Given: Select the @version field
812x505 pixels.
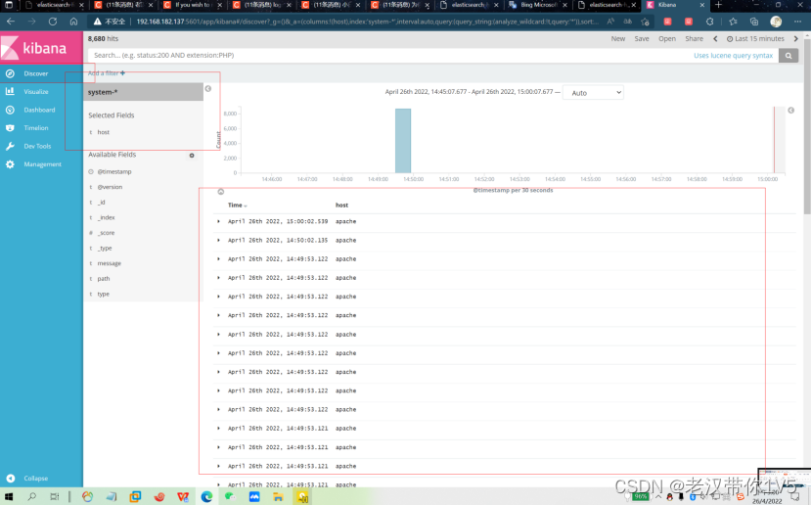Looking at the screenshot, I should 110,187.
